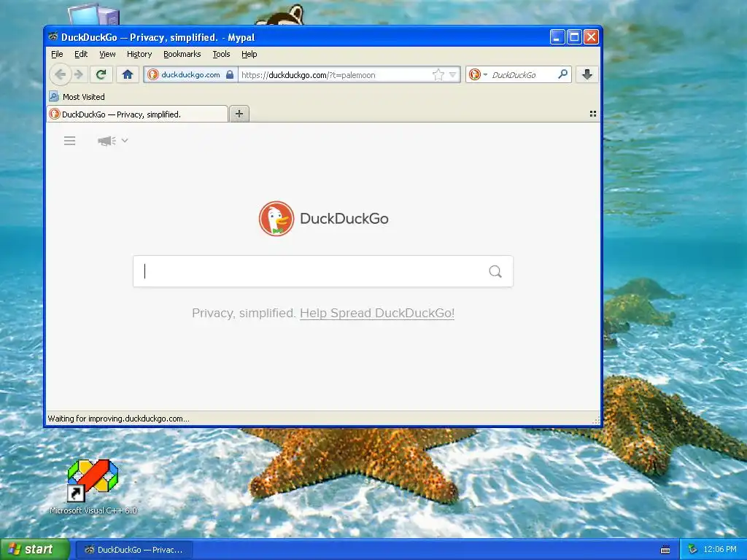Click the window resize grip in status bar

tap(595, 420)
